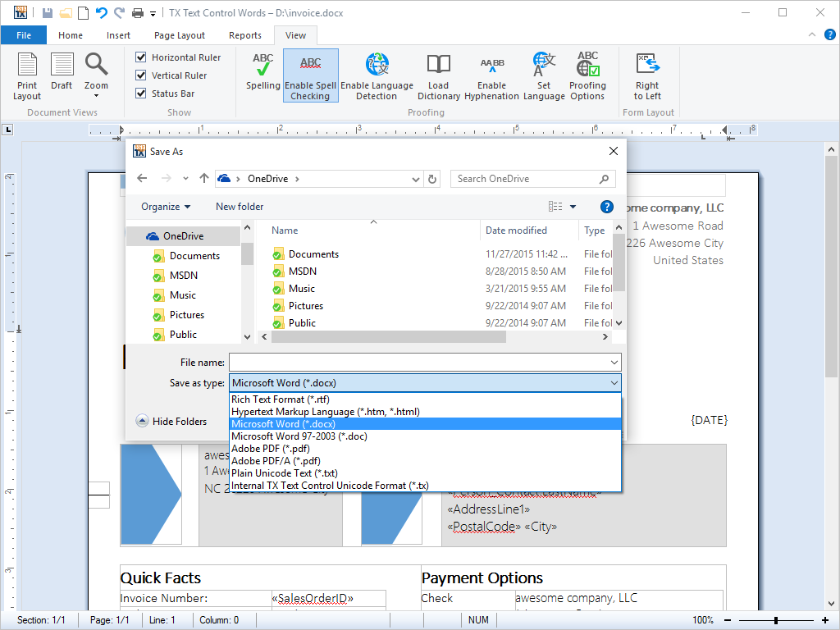The image size is (840, 630).
Task: Choose Internal TX Text Control Unicode Format
Action: click(426, 486)
